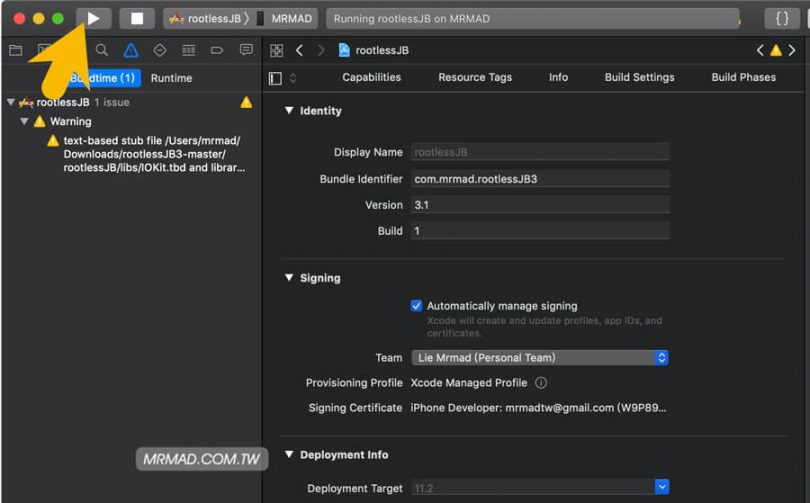810x503 pixels.
Task: Open the Capabilities tab
Action: [x=371, y=78]
